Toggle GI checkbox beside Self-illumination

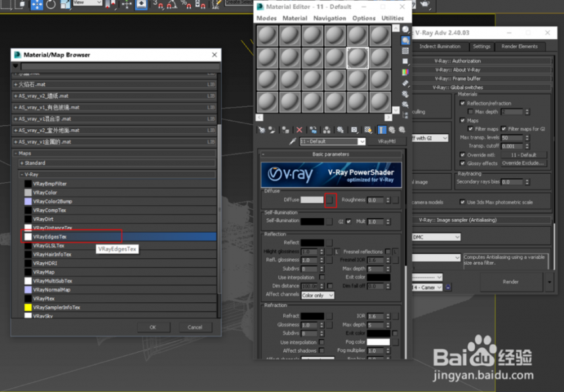(x=348, y=222)
